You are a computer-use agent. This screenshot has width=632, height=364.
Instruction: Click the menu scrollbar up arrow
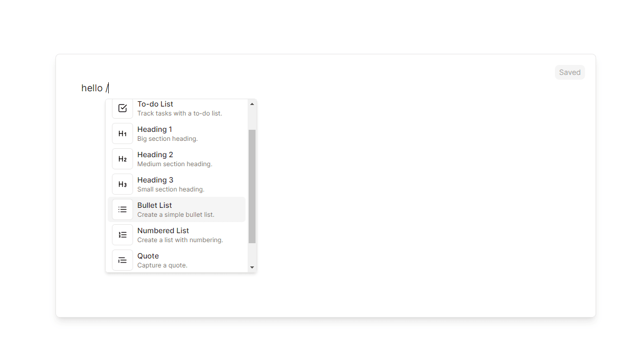(252, 104)
